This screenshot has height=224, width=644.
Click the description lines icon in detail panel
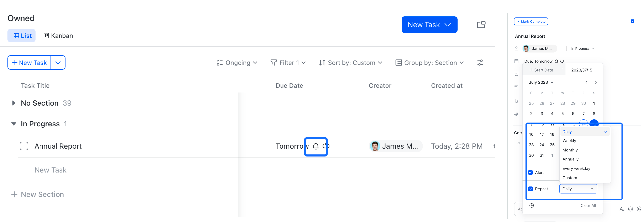click(517, 87)
